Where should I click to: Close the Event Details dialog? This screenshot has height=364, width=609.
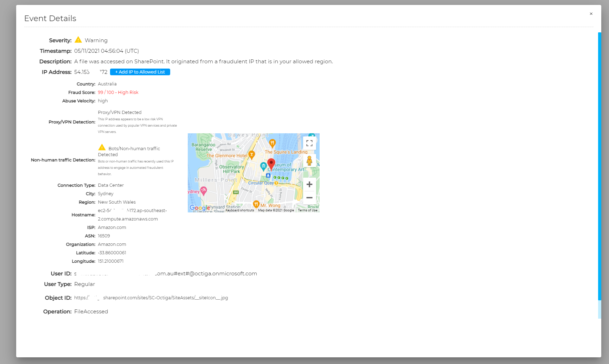point(591,14)
